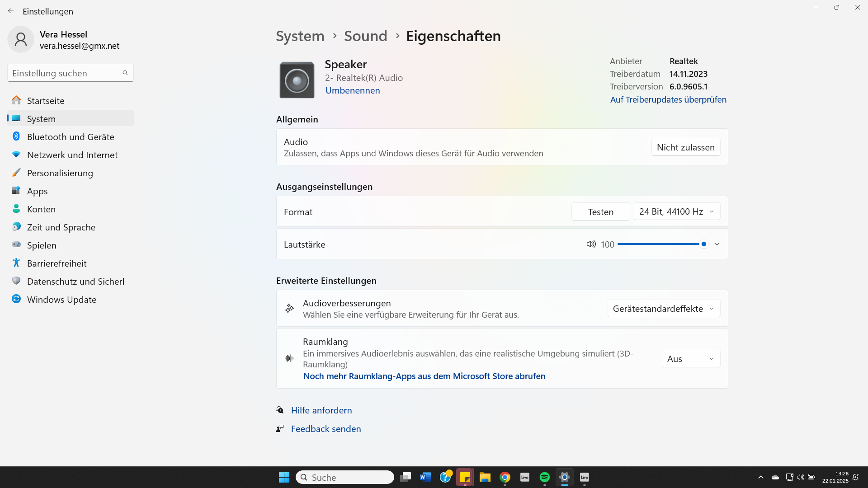Click the search magnifier icon in settings
Viewport: 868px width, 488px height.
(x=125, y=73)
